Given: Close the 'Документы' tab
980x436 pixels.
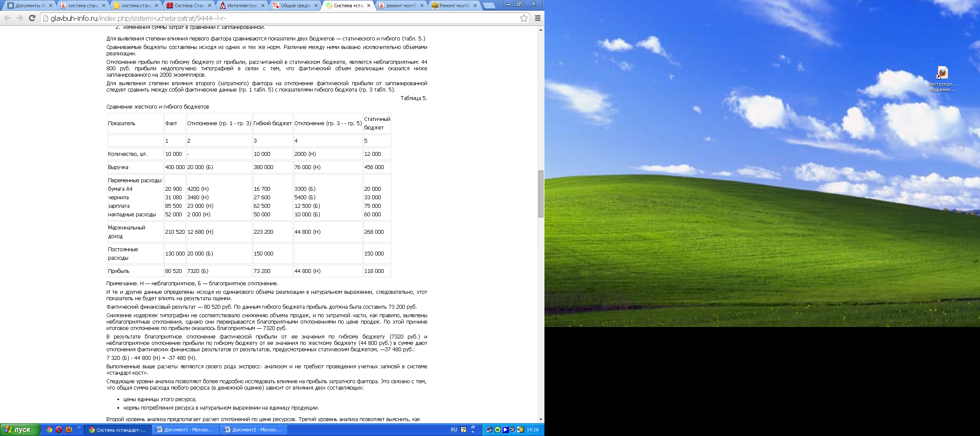Looking at the screenshot, I should (x=51, y=6).
